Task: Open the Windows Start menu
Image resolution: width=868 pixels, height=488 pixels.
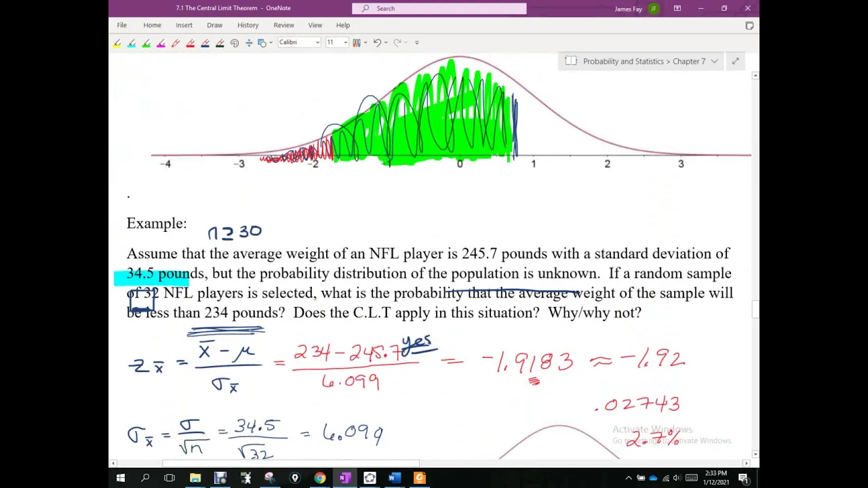Action: tap(120, 479)
